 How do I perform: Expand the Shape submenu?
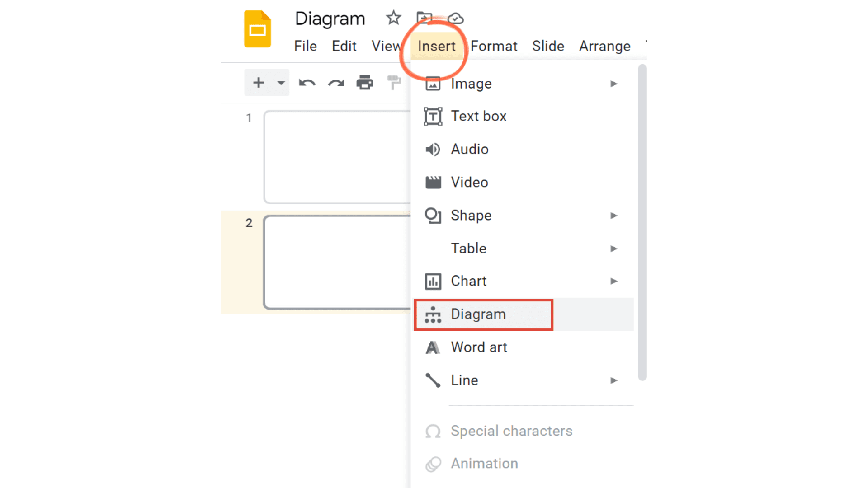tap(471, 216)
